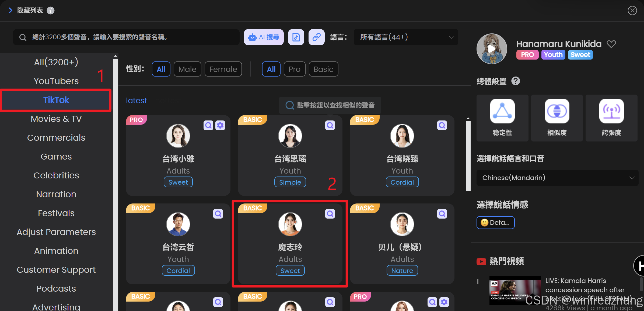Screen dimensions: 644x311
Task: Find similar voices to 台湾云哲
Action: pos(218,214)
